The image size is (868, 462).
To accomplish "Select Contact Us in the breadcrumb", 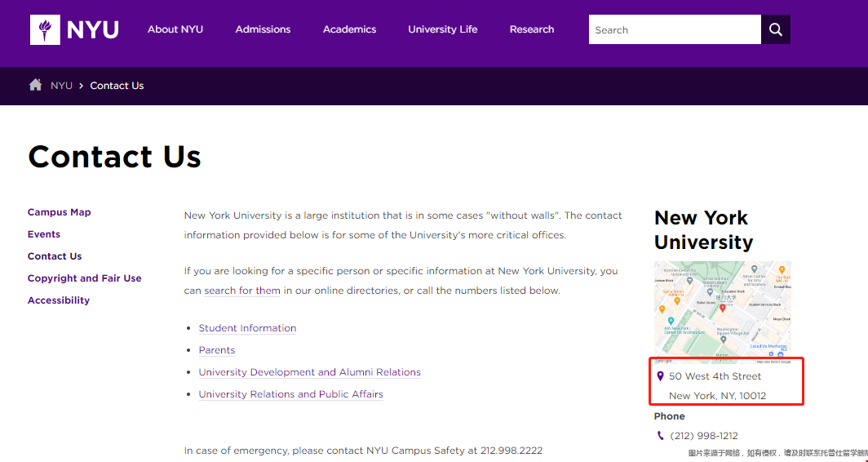I will coord(117,86).
